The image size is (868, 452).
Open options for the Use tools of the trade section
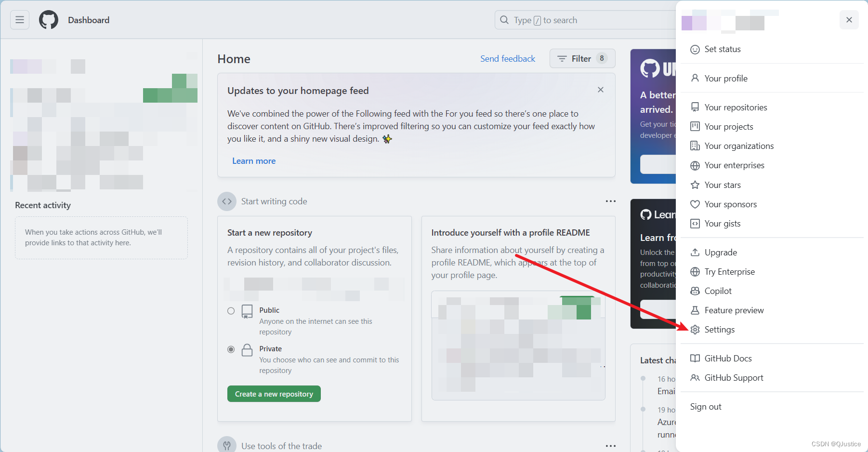(610, 446)
